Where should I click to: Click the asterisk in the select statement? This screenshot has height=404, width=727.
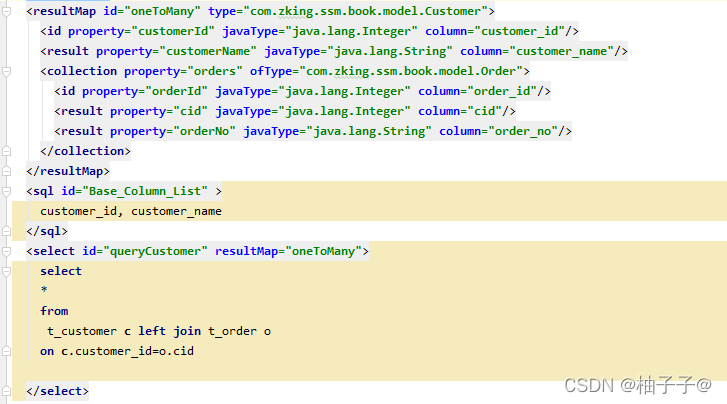click(x=44, y=290)
